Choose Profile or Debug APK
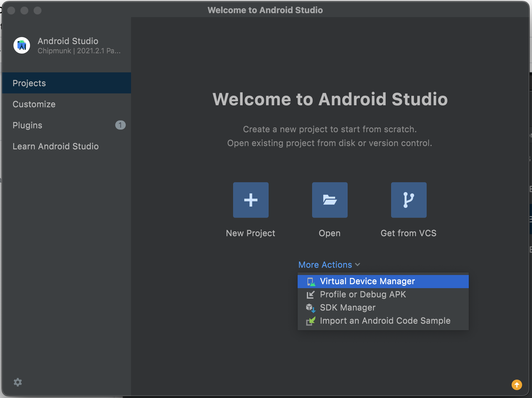The image size is (532, 398). tap(383, 295)
